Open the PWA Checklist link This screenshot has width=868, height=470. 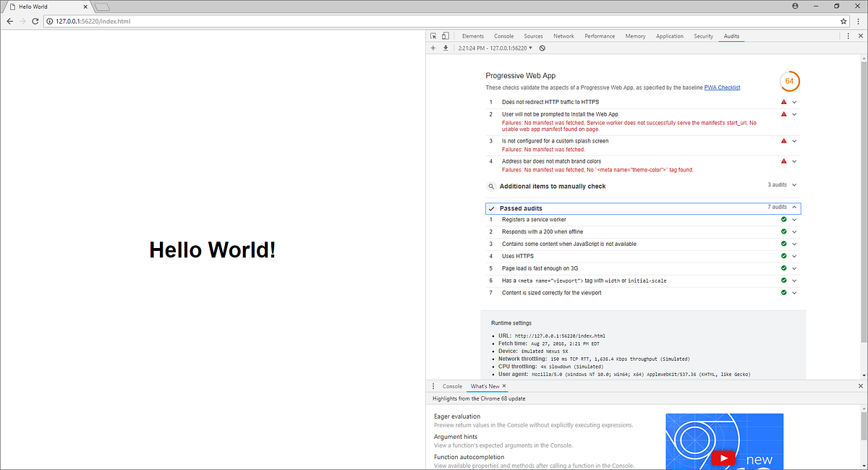[721, 87]
